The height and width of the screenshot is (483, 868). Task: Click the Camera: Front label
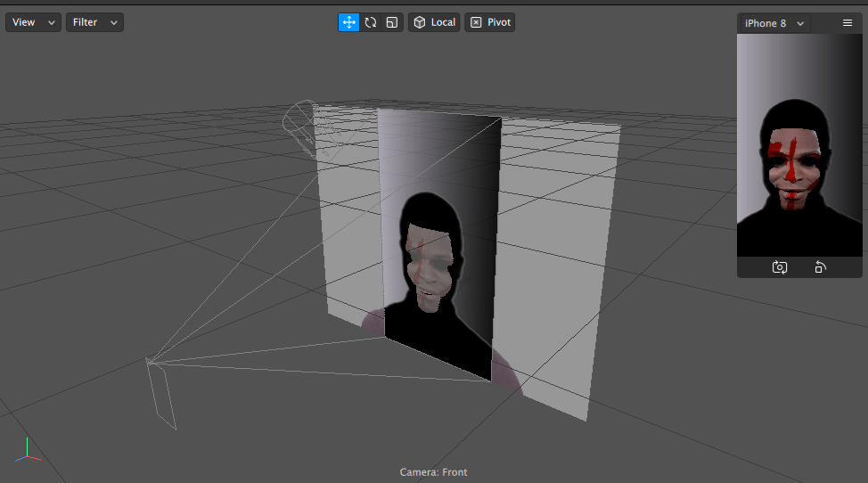[x=433, y=472]
